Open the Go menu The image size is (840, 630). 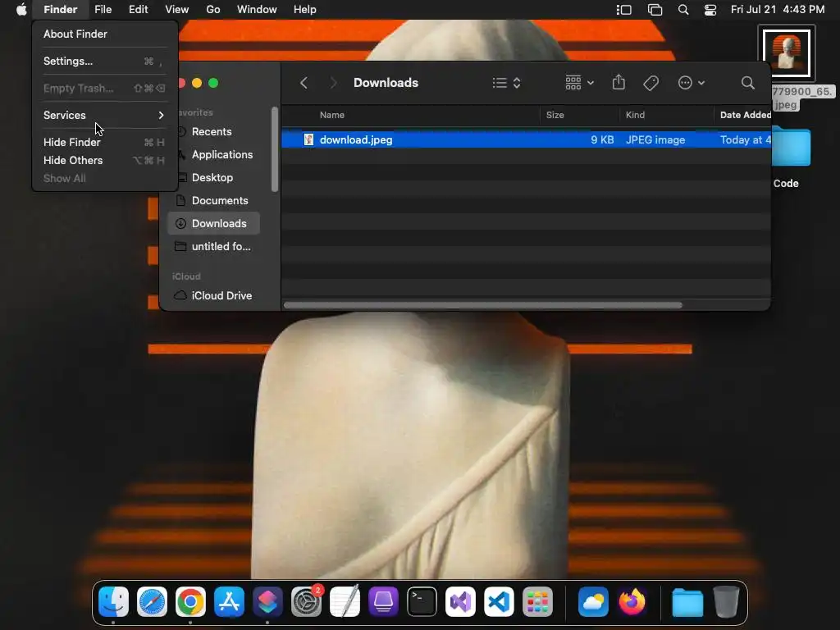[213, 10]
